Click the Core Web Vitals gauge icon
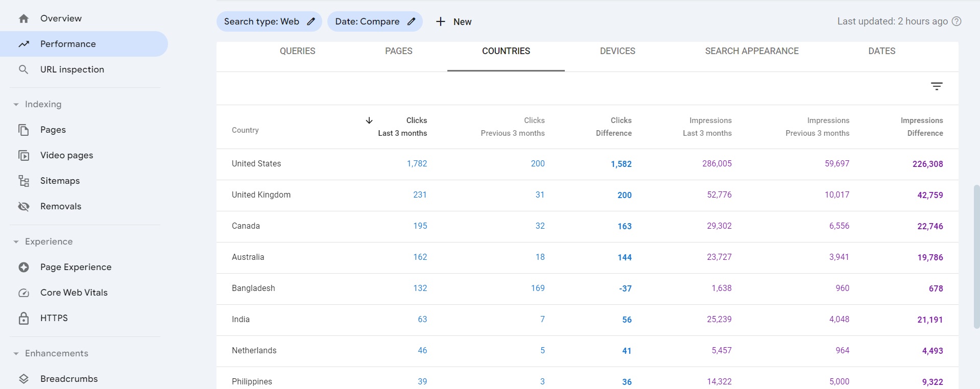This screenshot has width=980, height=389. point(23,293)
